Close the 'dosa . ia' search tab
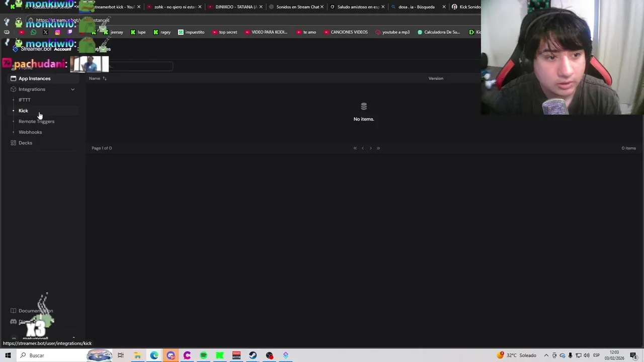The width and height of the screenshot is (644, 362). pyautogui.click(x=444, y=7)
